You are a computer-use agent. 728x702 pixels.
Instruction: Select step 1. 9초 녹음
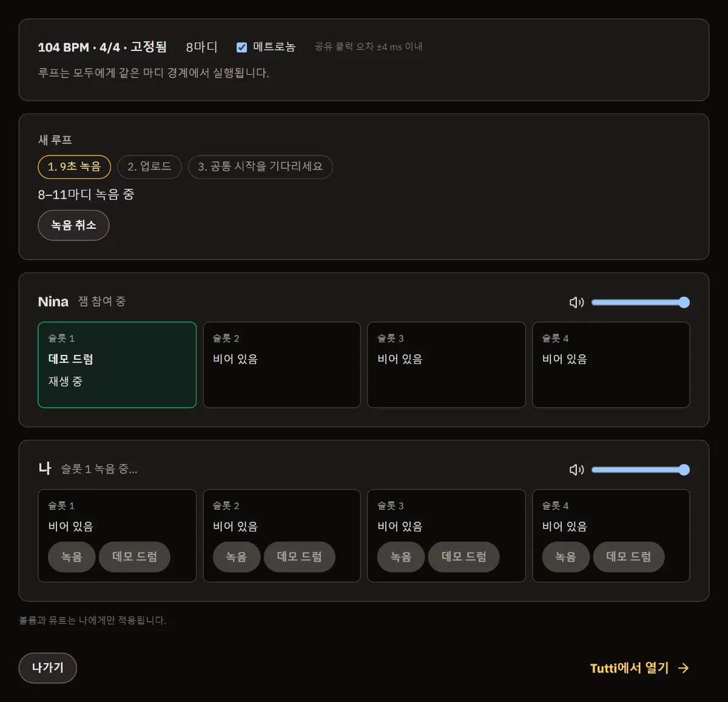pyautogui.click(x=74, y=167)
